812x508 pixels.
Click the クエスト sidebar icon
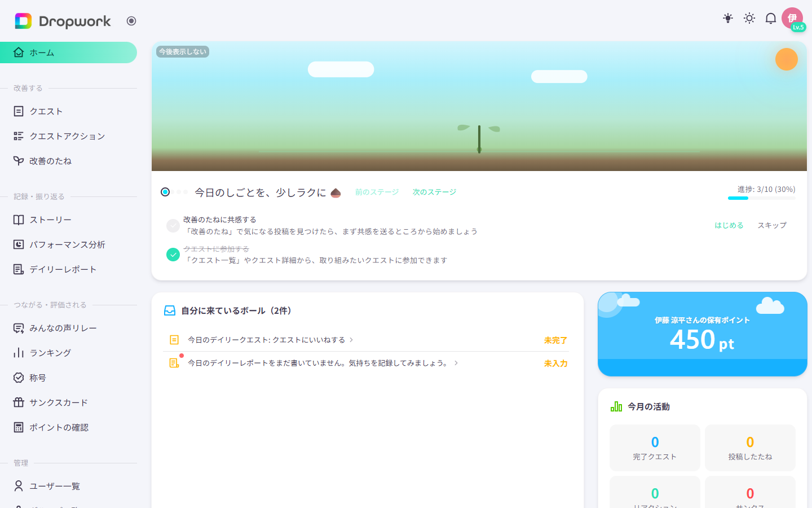pyautogui.click(x=19, y=111)
